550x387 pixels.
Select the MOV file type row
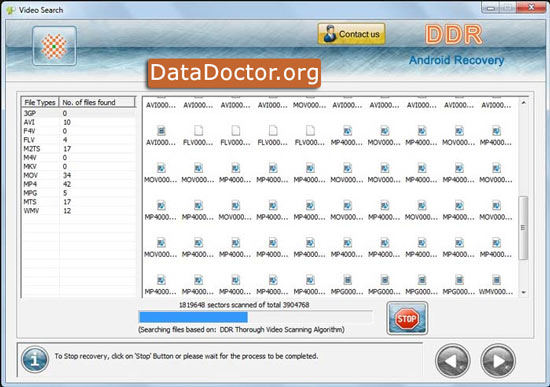coord(79,175)
